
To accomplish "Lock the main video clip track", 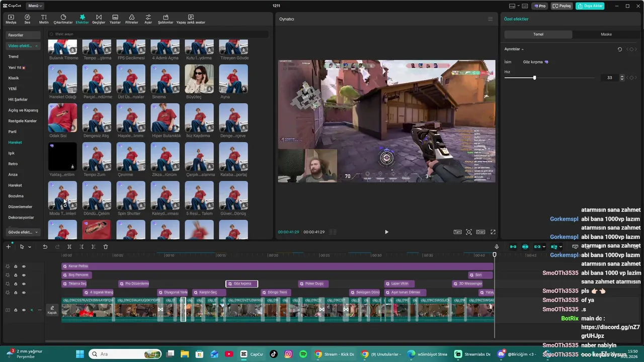I will [x=16, y=310].
